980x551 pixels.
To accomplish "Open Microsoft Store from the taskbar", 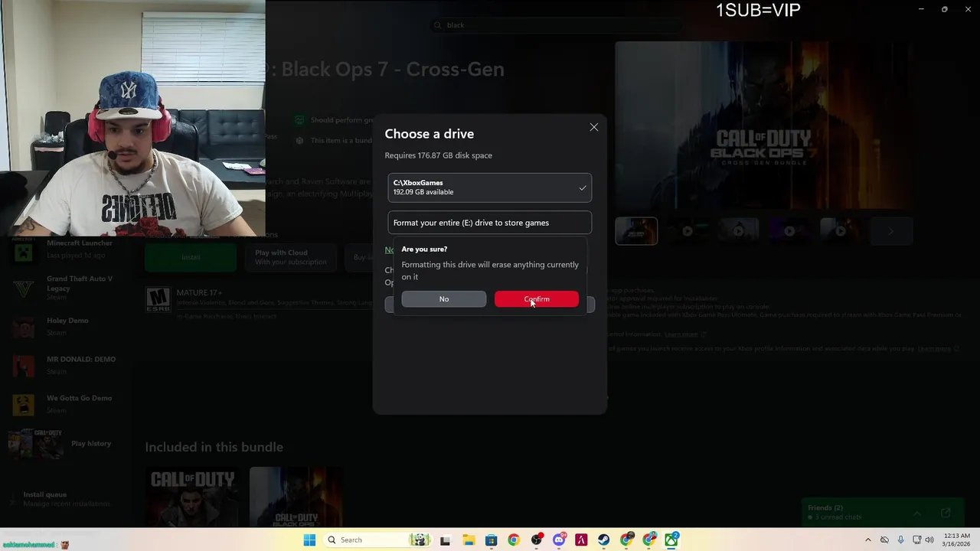I will tap(492, 540).
